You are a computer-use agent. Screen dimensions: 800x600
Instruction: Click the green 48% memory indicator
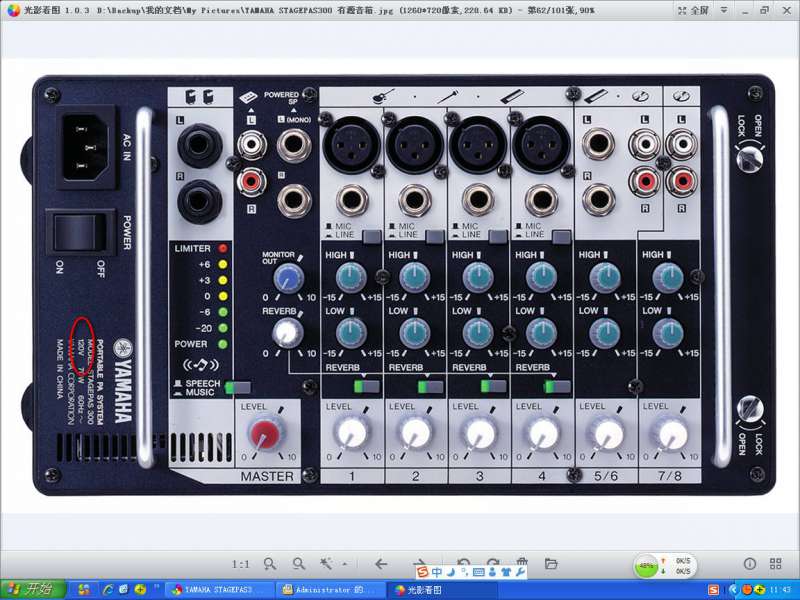[x=647, y=566]
